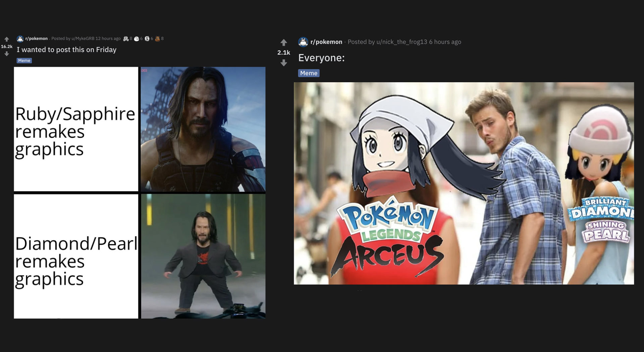This screenshot has height=352, width=644.
Task: Downvote the "Everyone:" post
Action: 284,63
